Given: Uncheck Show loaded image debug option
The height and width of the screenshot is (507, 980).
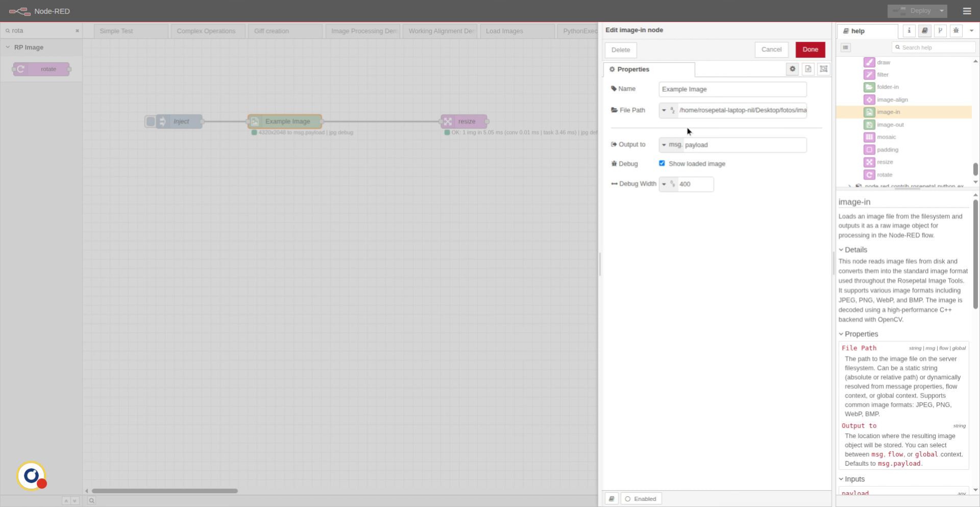Looking at the screenshot, I should 662,163.
